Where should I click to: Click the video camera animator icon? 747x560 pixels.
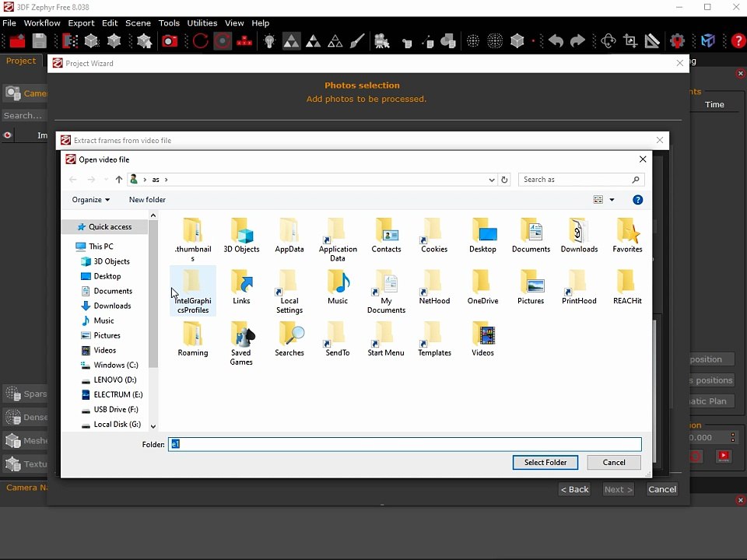381,41
